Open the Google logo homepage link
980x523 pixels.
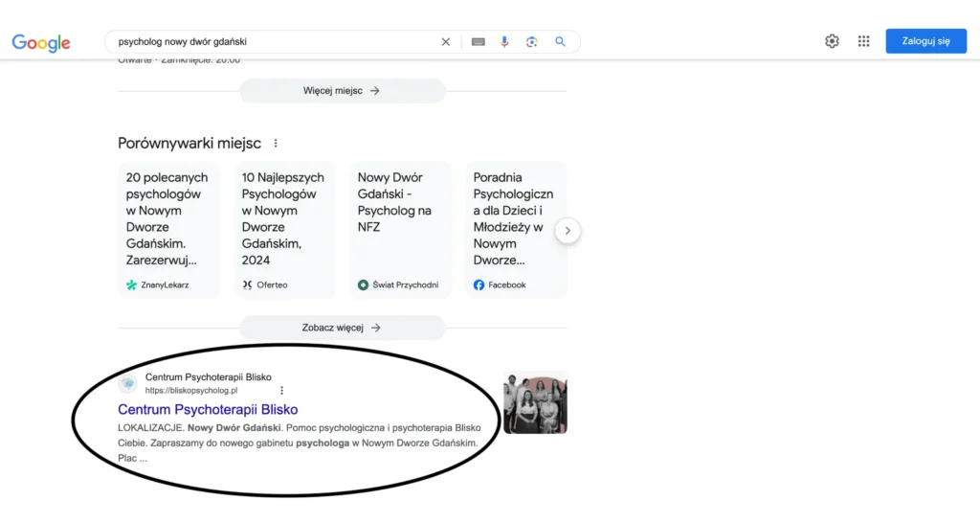click(x=41, y=42)
